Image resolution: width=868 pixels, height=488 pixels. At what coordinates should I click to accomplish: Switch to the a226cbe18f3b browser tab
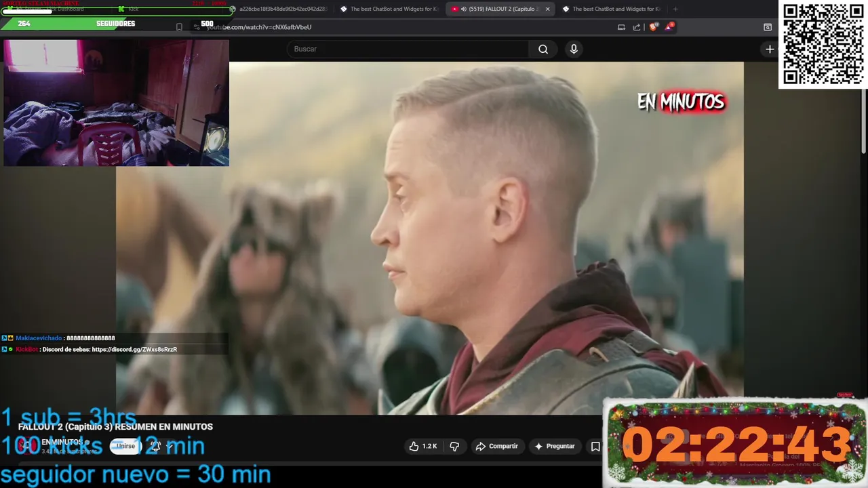[279, 9]
